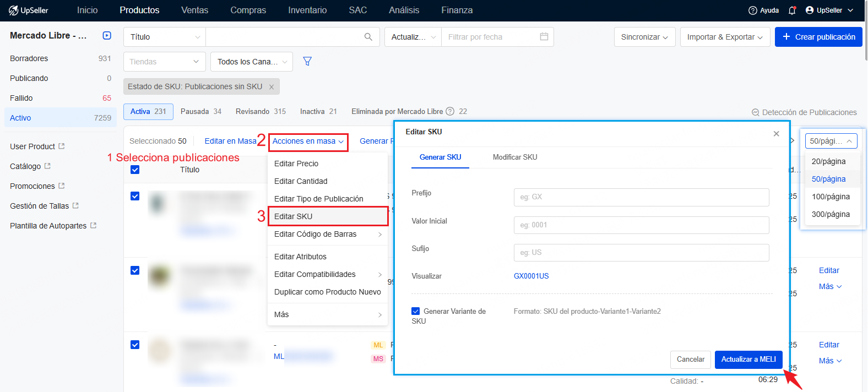Click the Cancelar button

click(x=691, y=360)
